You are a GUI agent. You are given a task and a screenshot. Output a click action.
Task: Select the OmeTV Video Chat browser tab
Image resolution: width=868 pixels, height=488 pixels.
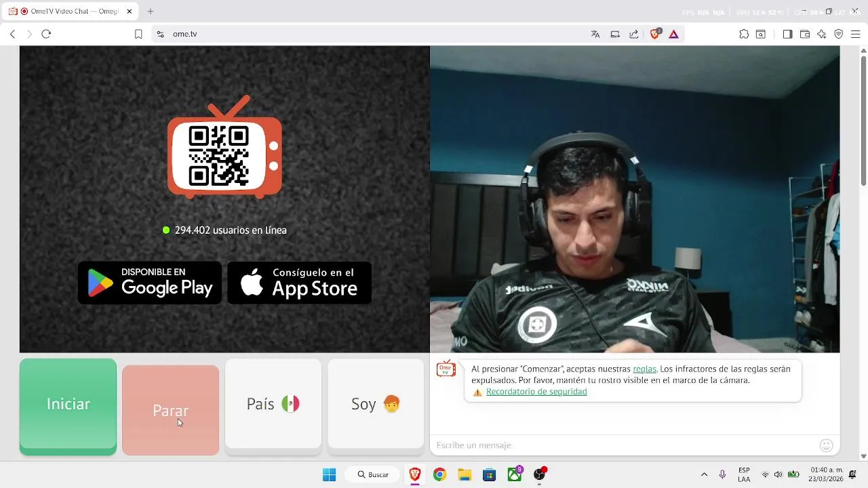[x=71, y=12]
